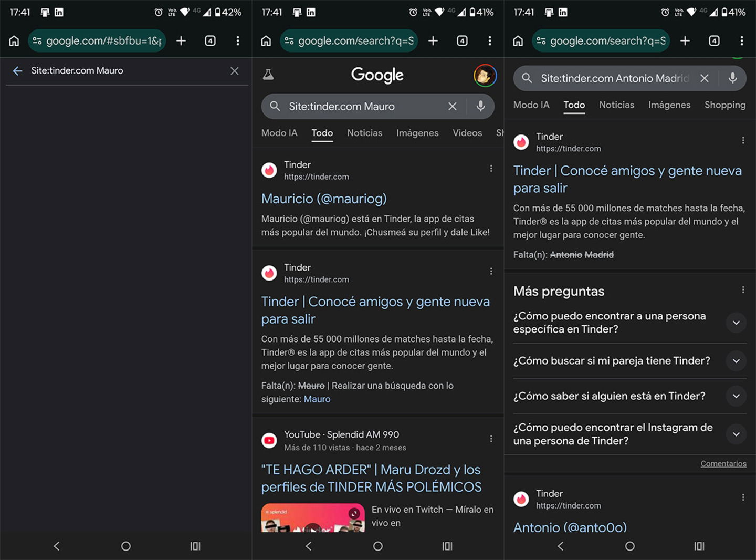This screenshot has width=756, height=560.
Task: Click the Comentarios feedback link
Action: 723,463
